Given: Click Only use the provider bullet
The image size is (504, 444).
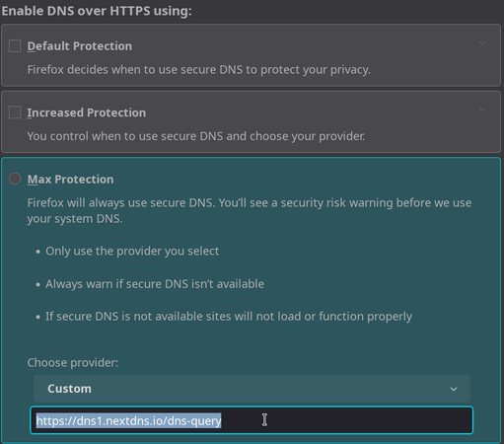Looking at the screenshot, I should pyautogui.click(x=132, y=252).
